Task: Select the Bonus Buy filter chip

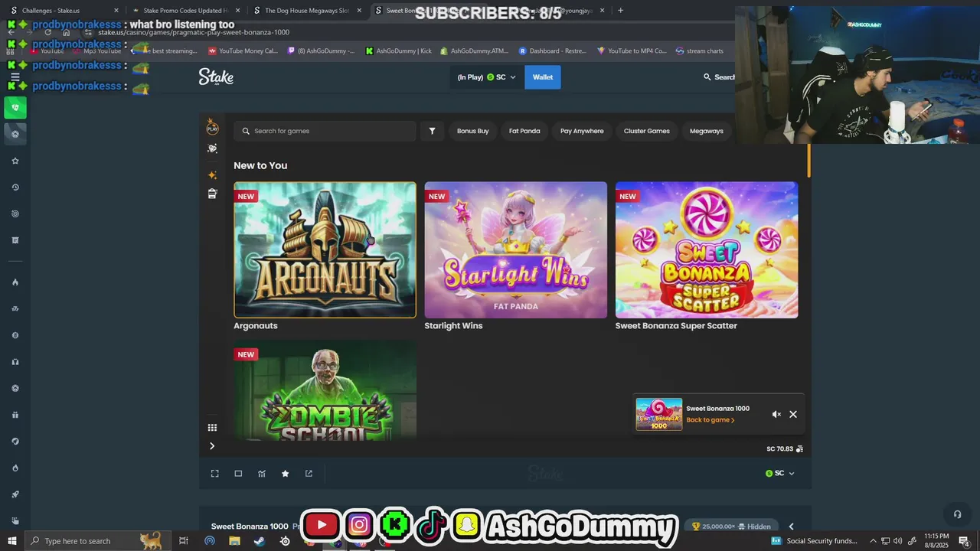Action: 472,131
